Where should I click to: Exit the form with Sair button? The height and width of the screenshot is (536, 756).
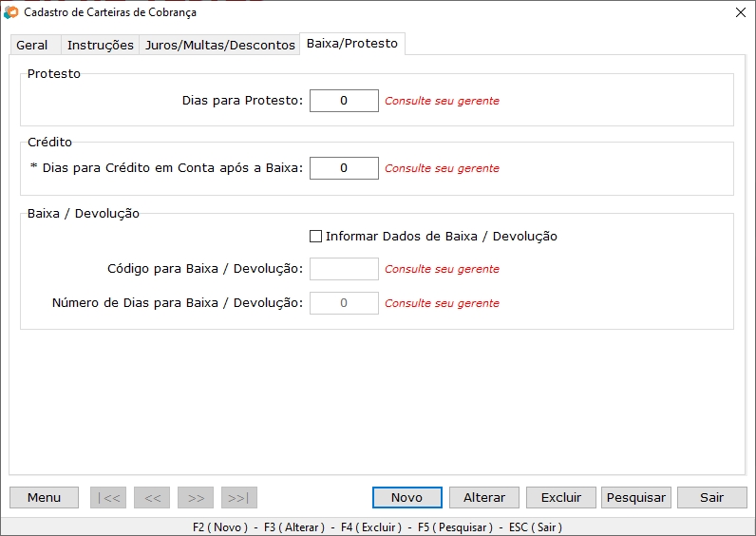[x=711, y=497]
